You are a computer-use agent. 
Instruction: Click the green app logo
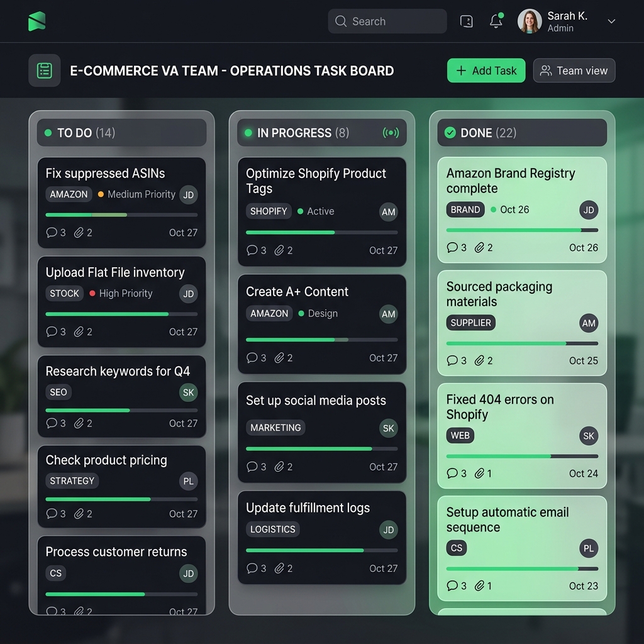[36, 21]
